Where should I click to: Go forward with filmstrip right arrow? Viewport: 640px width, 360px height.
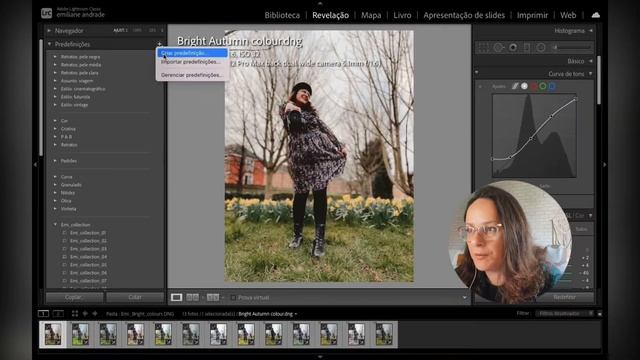pos(95,313)
